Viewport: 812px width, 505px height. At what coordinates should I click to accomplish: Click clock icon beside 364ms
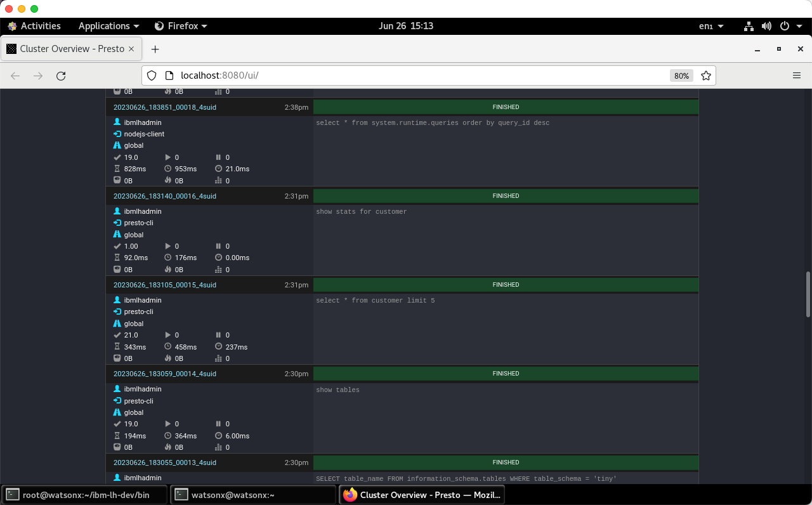(x=168, y=436)
